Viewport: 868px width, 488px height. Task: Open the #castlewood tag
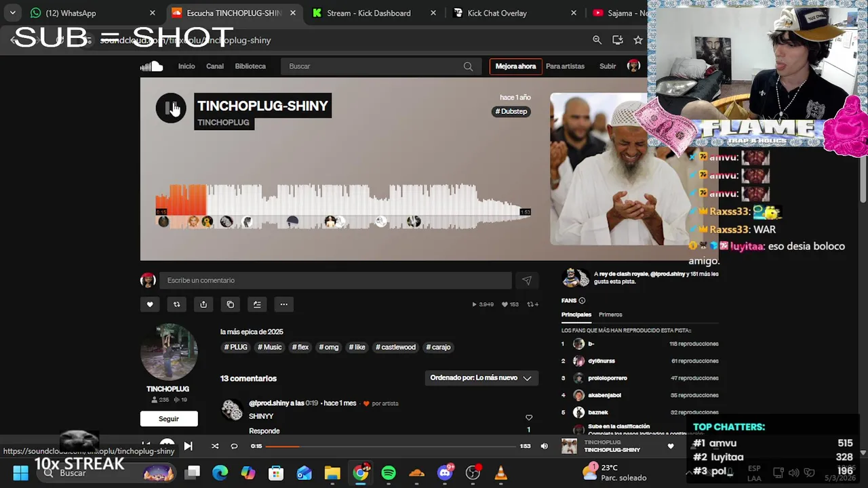coord(396,347)
